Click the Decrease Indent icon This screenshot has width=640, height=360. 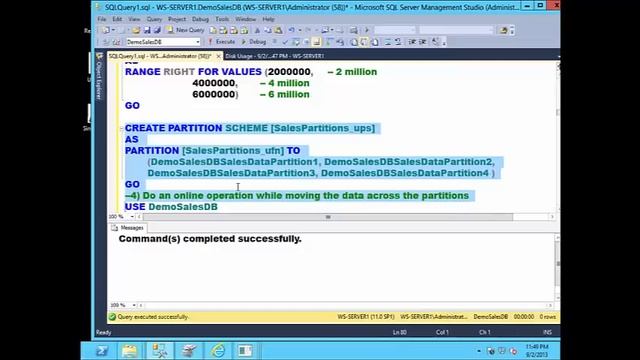[412, 42]
